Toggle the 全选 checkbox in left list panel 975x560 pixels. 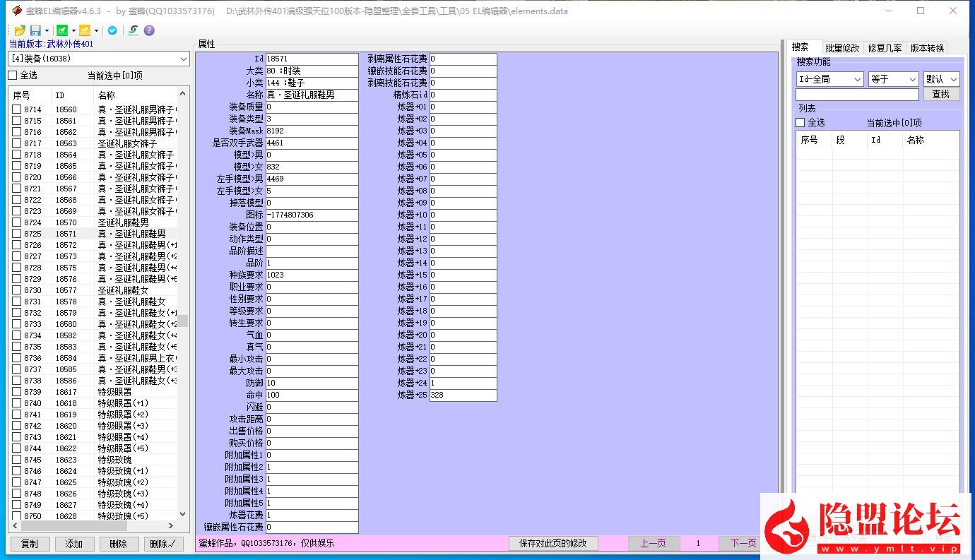[13, 76]
